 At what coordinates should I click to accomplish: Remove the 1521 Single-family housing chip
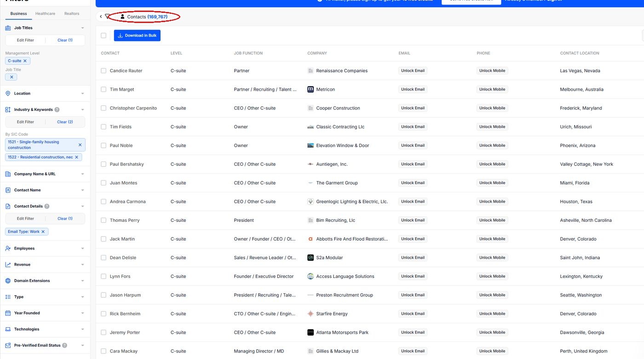(x=80, y=145)
